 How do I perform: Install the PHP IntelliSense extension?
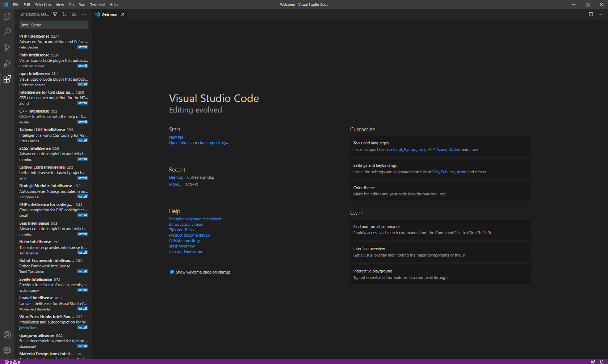pos(83,47)
